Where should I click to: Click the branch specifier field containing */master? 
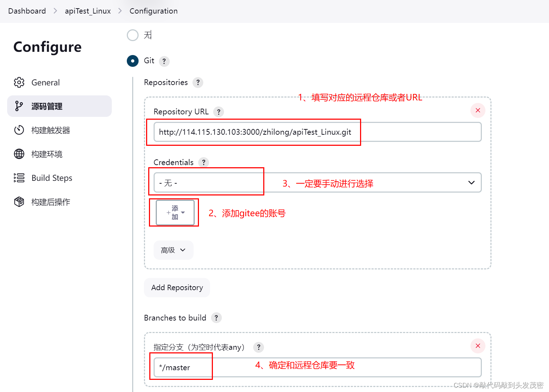pos(317,367)
